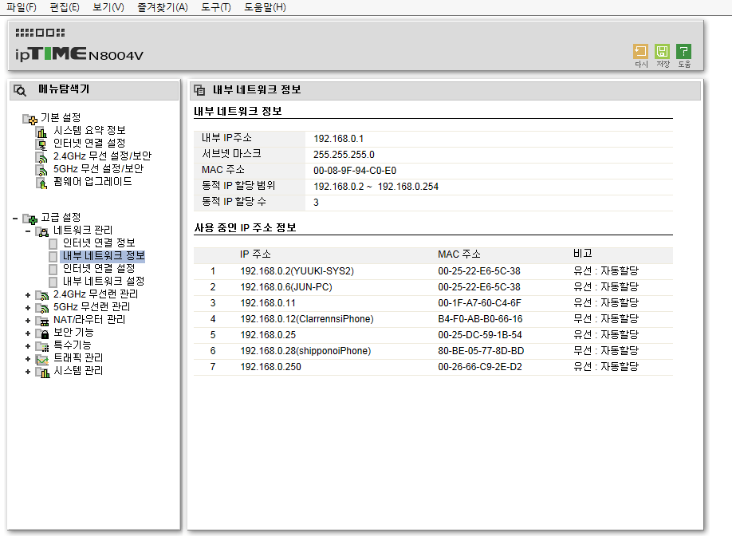The image size is (732, 560).
Task: Click the 펌웨어 업그레이드 arrow icon
Action: pos(42,183)
